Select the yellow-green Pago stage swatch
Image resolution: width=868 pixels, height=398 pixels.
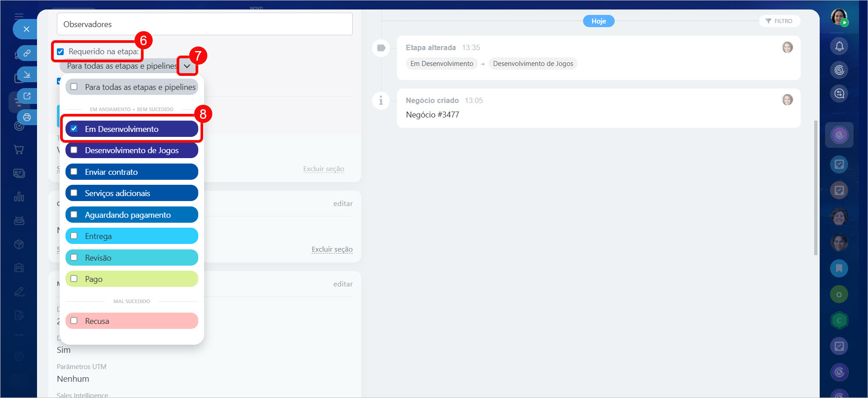click(x=131, y=279)
